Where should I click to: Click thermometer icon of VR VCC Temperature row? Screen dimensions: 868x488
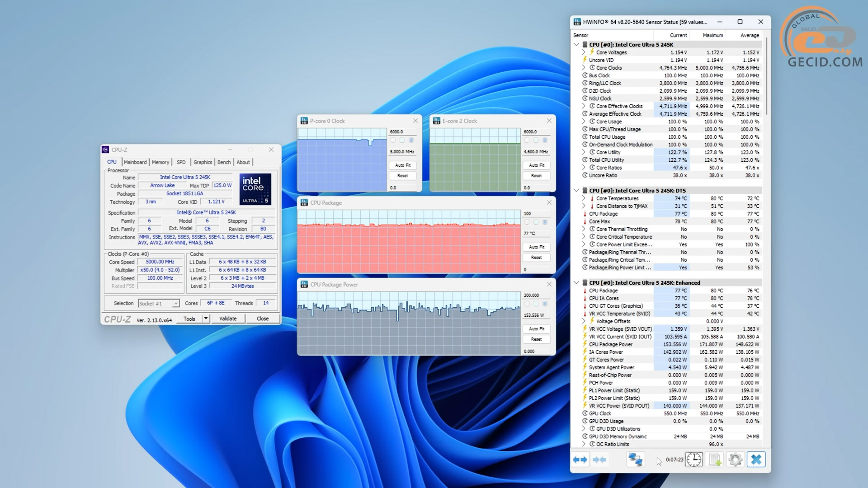point(585,314)
